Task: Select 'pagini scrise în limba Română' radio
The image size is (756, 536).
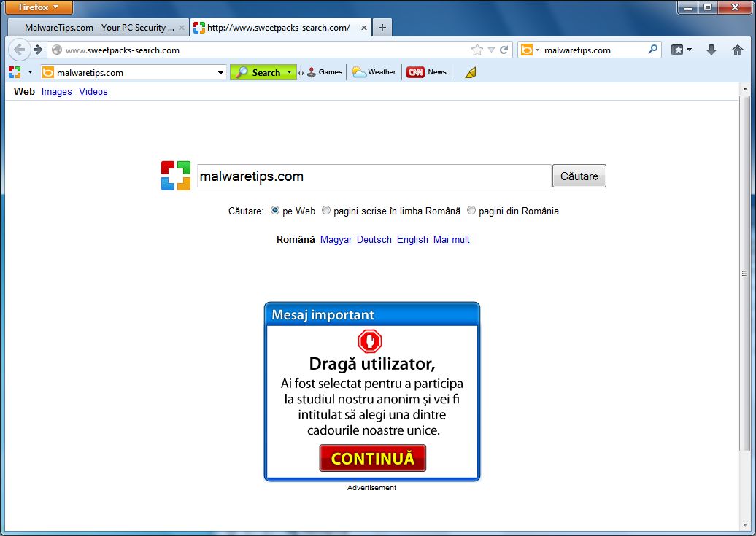Action: pos(326,210)
